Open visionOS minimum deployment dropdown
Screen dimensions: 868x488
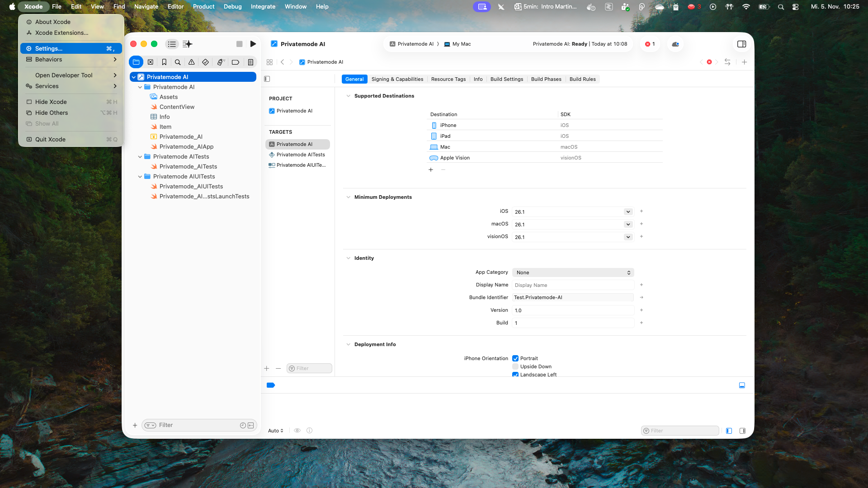628,237
